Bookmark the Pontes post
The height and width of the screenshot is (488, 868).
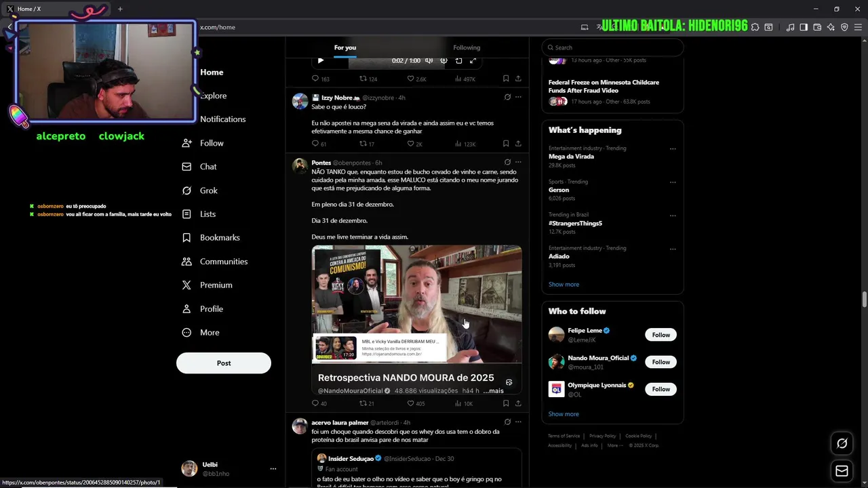(x=506, y=403)
